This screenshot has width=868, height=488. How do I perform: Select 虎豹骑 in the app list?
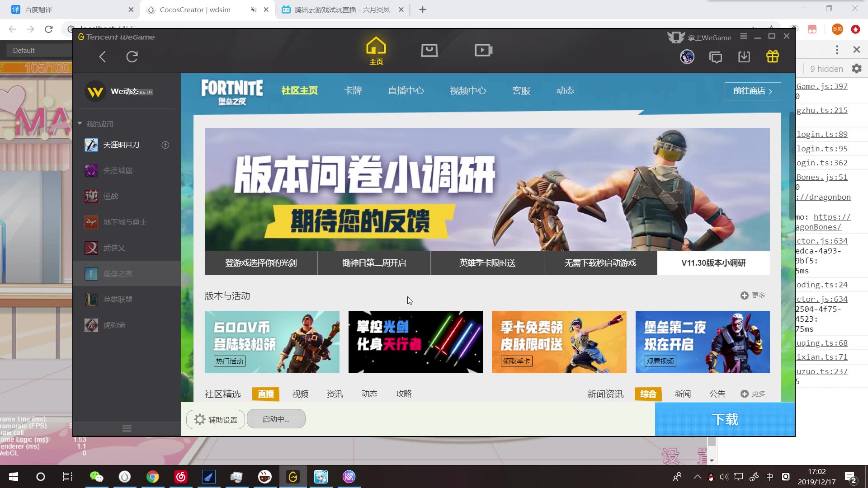pyautogui.click(x=127, y=325)
